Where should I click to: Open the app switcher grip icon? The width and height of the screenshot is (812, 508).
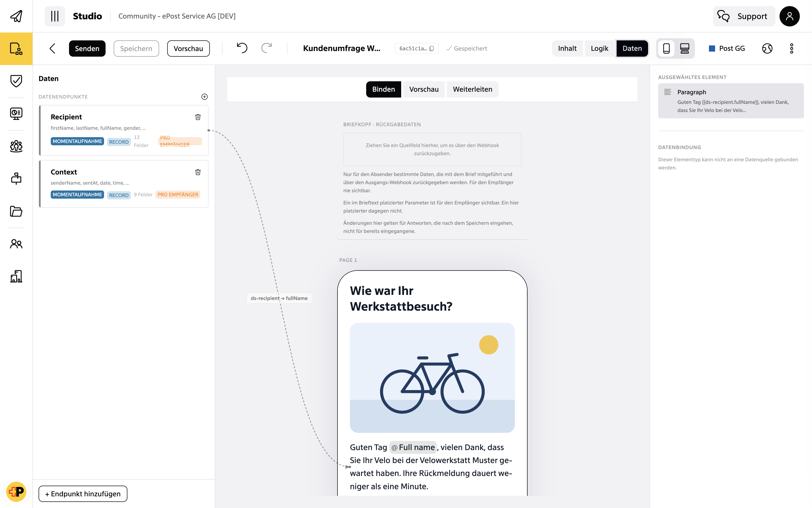(55, 16)
